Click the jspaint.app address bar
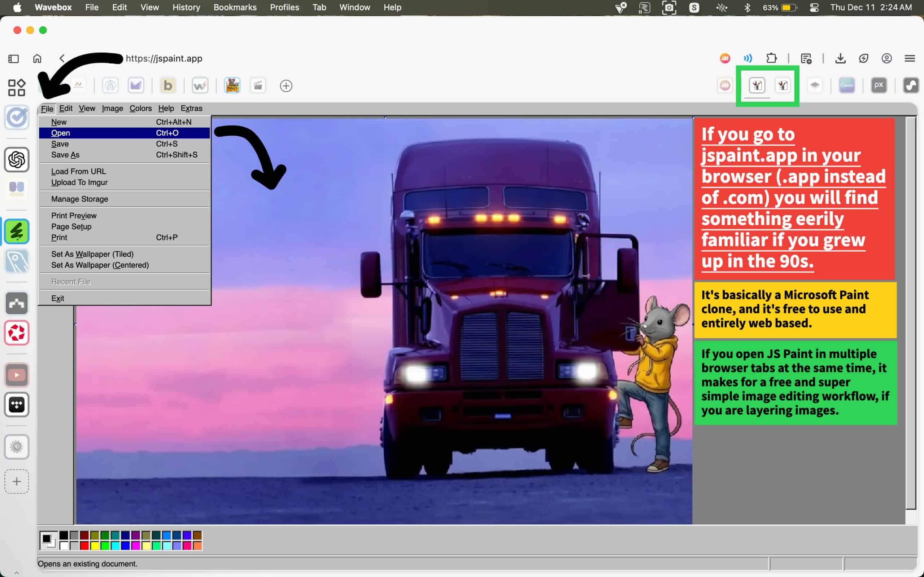 click(x=164, y=58)
